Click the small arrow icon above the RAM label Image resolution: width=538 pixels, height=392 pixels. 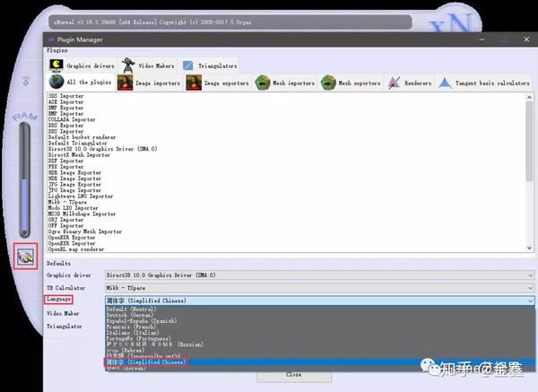[26, 82]
